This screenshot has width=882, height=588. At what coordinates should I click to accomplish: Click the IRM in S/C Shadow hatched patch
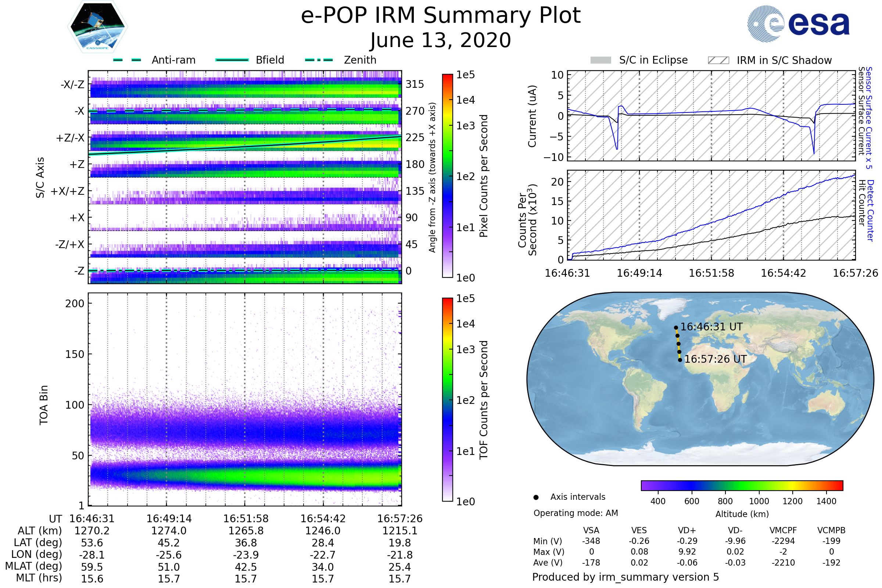tap(718, 60)
